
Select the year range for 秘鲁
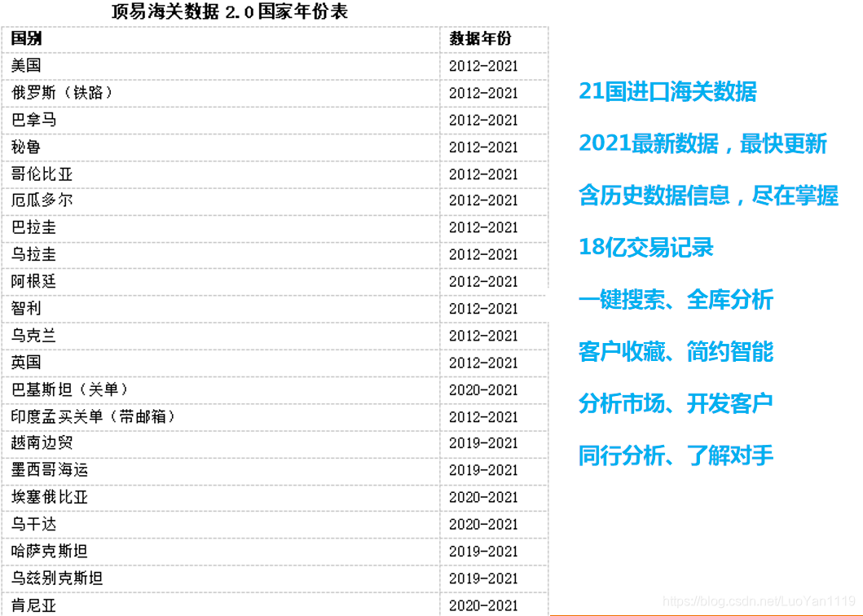click(483, 147)
